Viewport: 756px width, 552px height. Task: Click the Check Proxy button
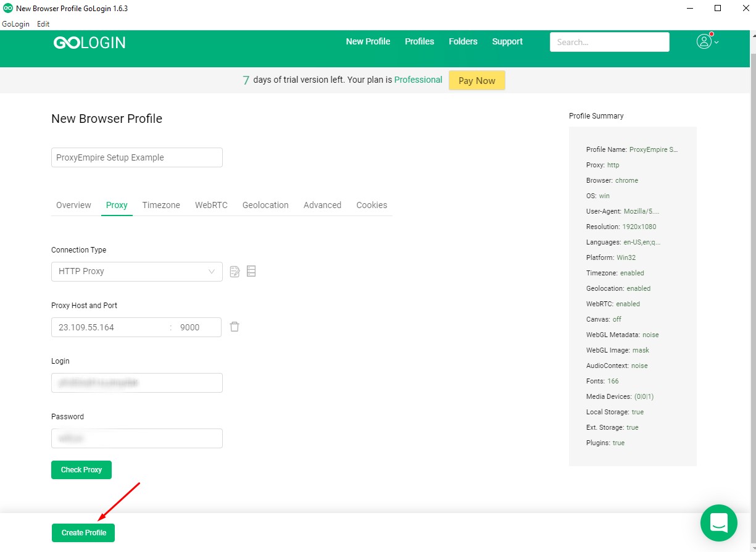click(81, 469)
